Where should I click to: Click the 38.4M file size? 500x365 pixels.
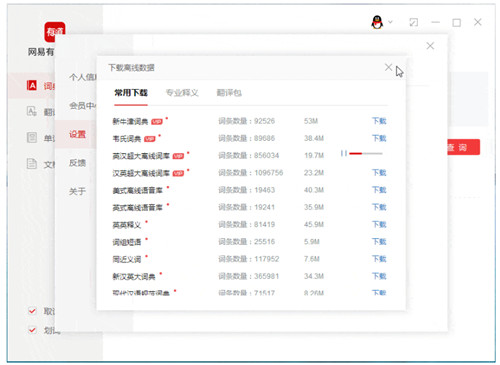tap(314, 138)
